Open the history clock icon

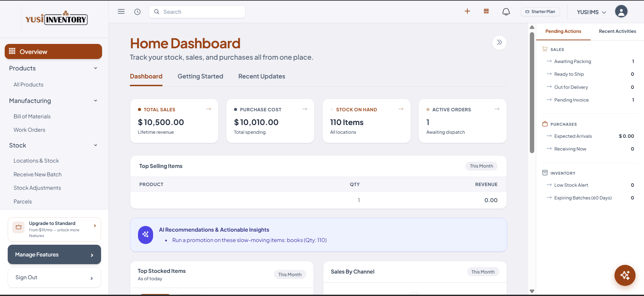[137, 12]
